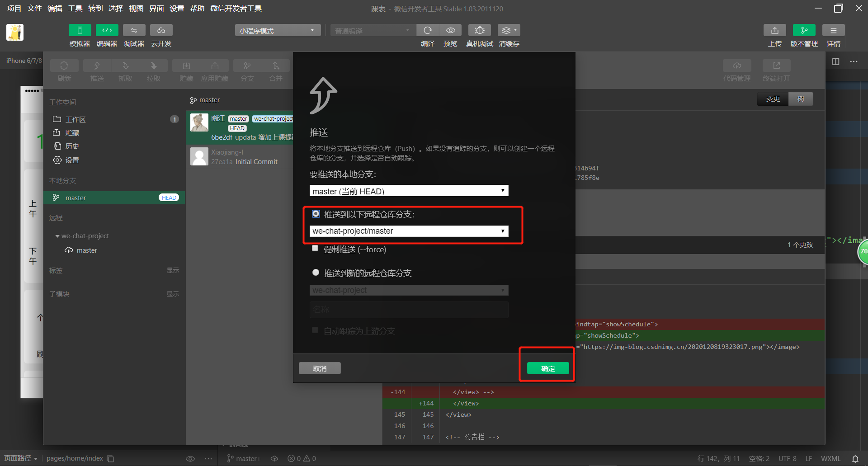Switch diff view to 变更 toggle
Viewport: 868px width, 466px height.
[773, 99]
